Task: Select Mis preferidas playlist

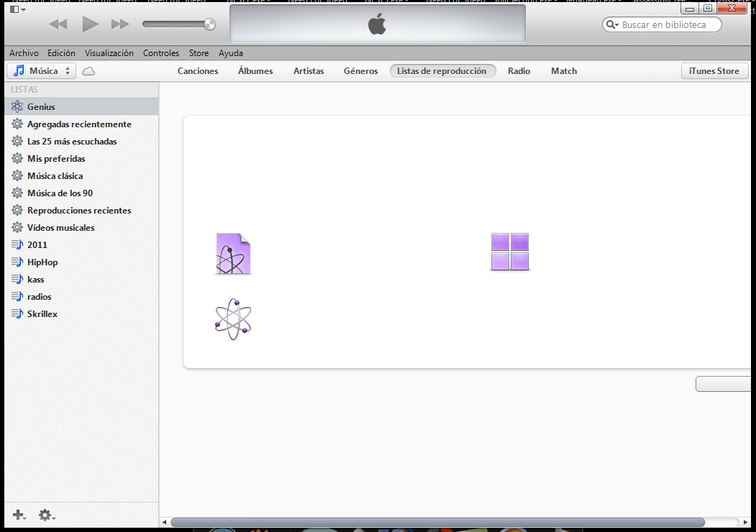Action: point(81,159)
